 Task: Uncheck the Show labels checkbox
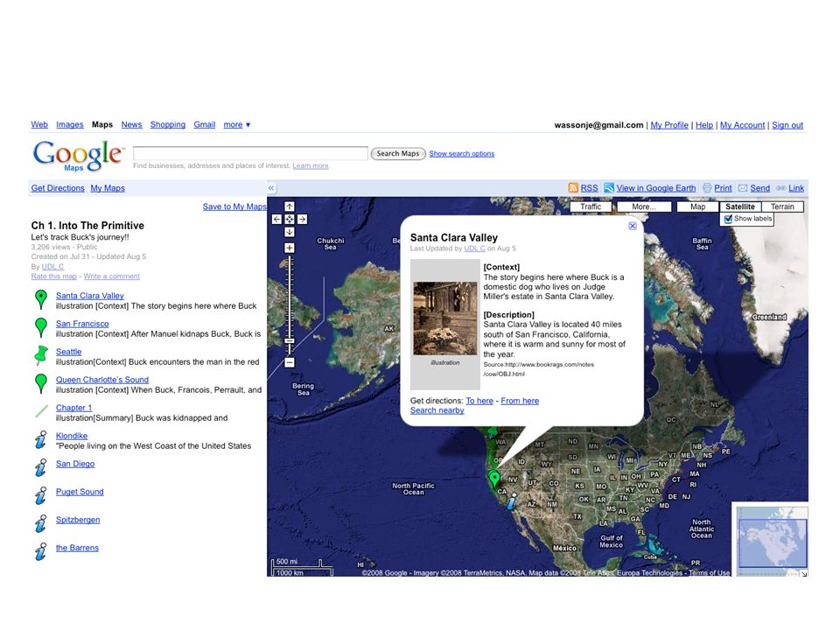[x=728, y=219]
